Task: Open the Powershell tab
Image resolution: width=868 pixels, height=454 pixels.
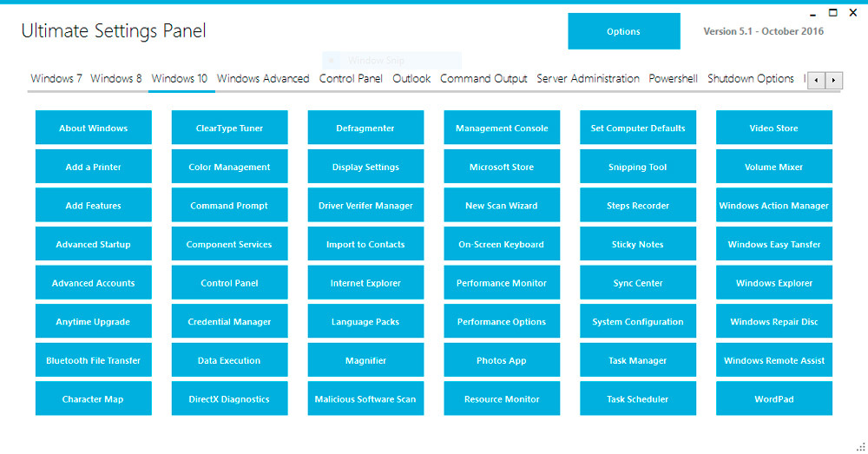Action: [673, 79]
